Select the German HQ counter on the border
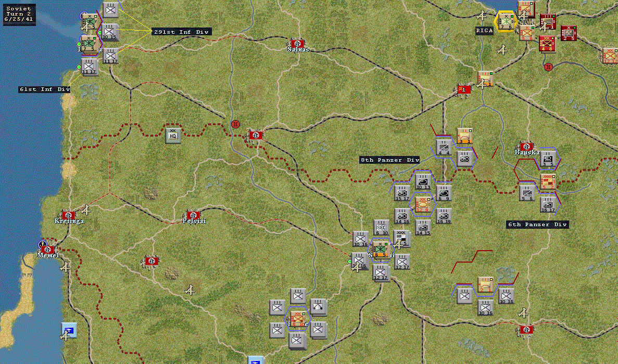Screen dimensions: 618x364 173,135
